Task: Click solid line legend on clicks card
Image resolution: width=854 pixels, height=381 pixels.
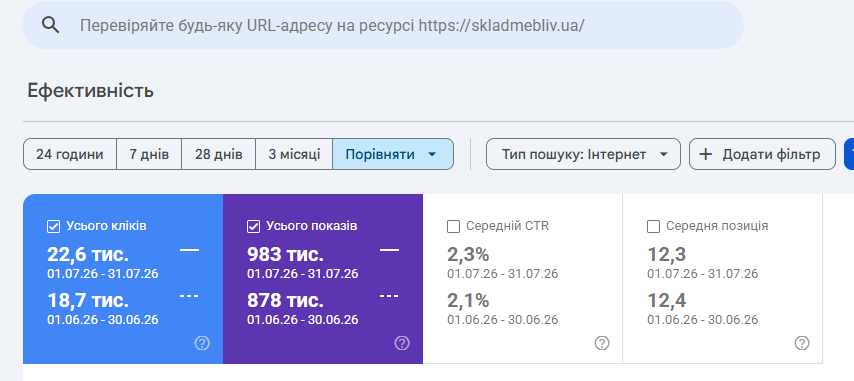Action: tap(190, 250)
